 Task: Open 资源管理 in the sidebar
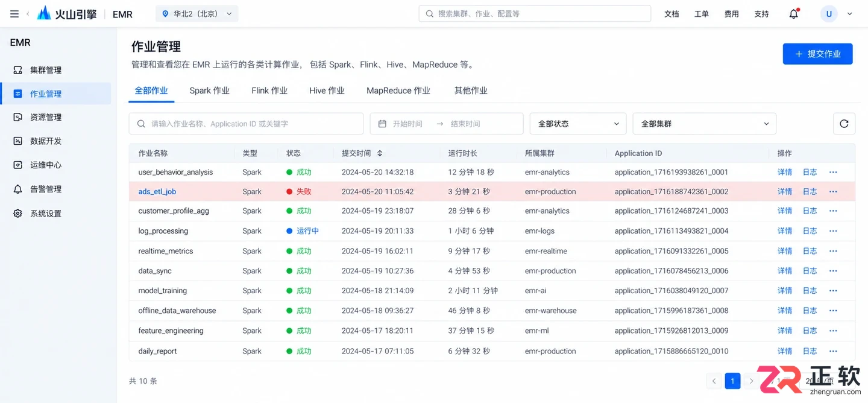tap(55, 117)
